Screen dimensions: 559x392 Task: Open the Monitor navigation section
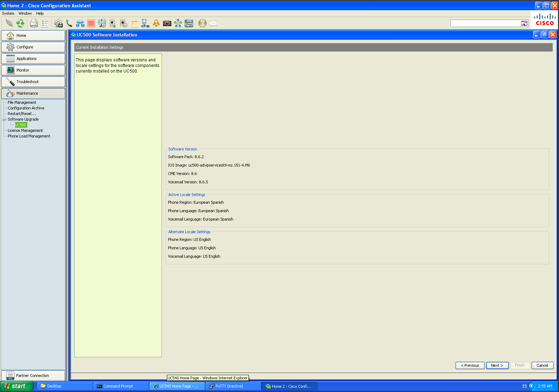[x=33, y=70]
